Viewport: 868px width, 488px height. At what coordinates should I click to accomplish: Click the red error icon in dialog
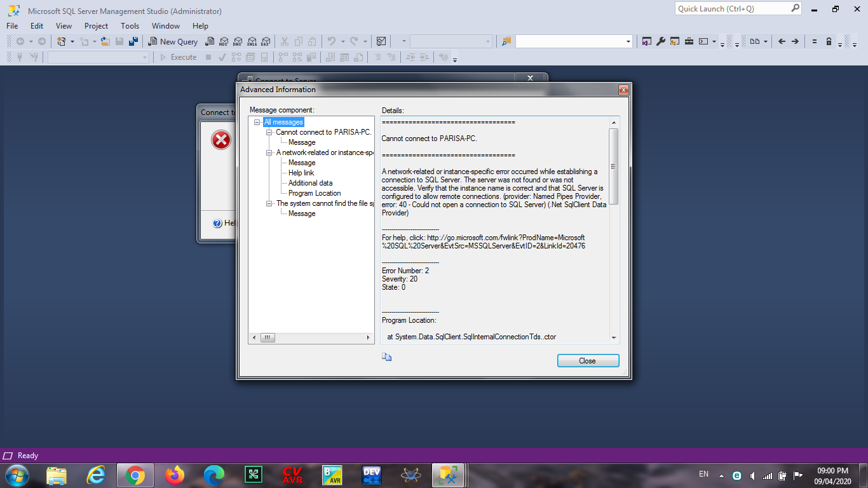220,140
